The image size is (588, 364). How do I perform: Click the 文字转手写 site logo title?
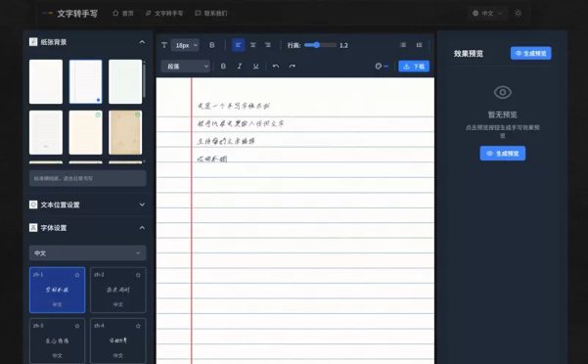[x=77, y=14]
